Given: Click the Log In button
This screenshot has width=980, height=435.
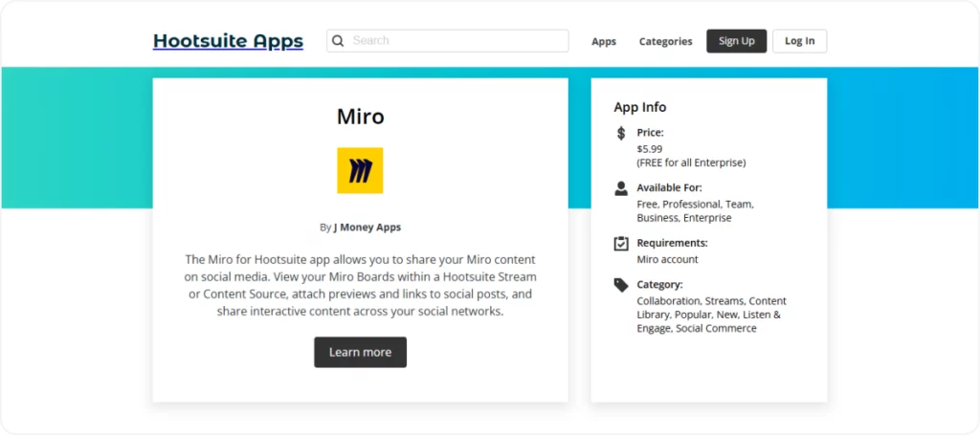Looking at the screenshot, I should pyautogui.click(x=800, y=41).
